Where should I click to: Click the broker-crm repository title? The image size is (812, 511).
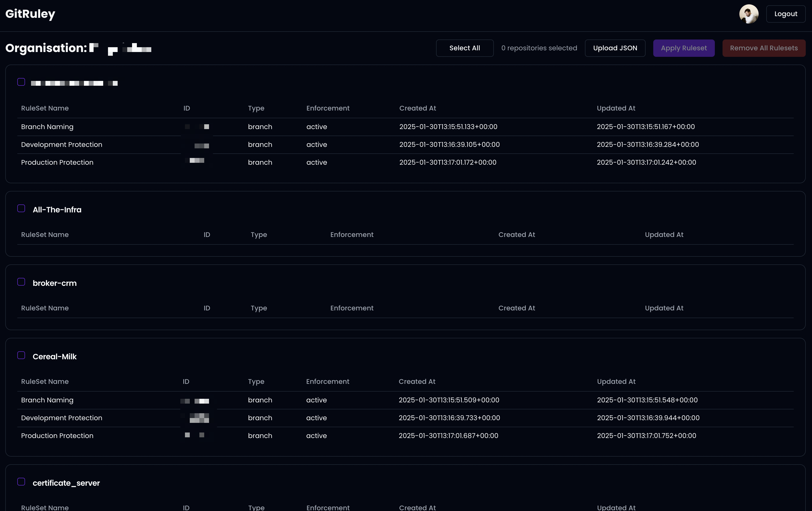55,283
